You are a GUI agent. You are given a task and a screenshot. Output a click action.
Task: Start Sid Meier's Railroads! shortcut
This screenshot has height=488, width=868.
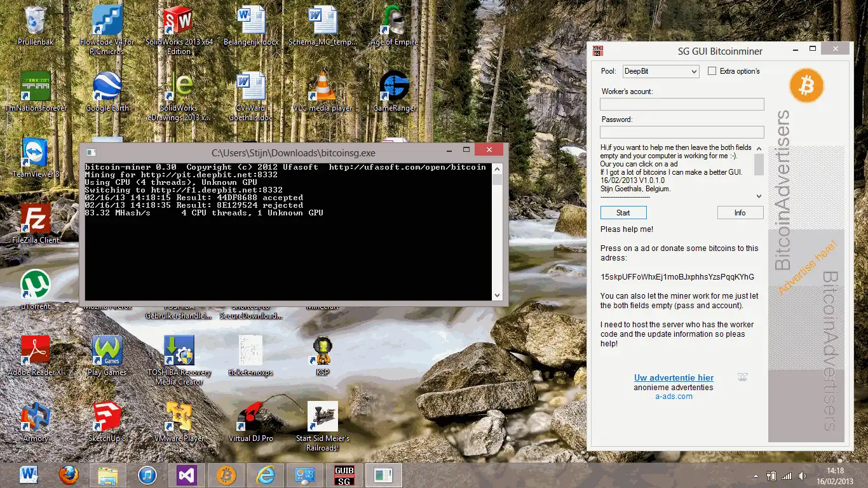point(323,426)
